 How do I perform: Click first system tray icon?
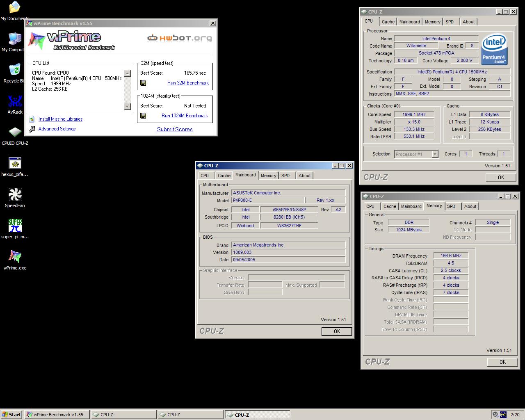(x=495, y=415)
